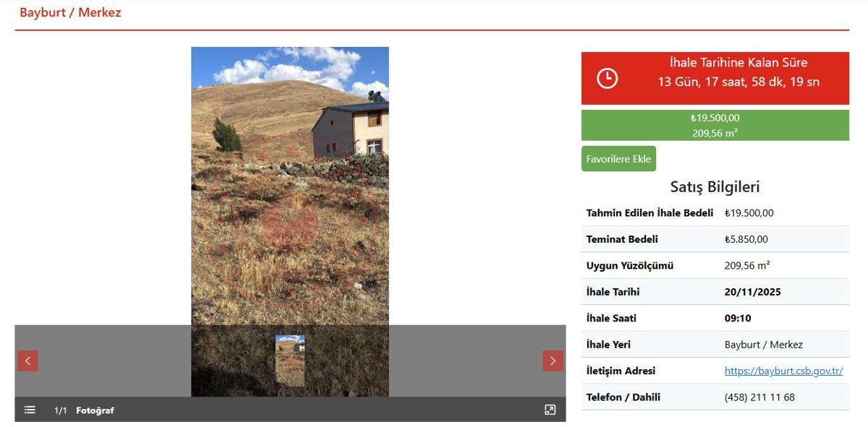Click the clock icon in countdown banner
868x427 pixels.
pyautogui.click(x=607, y=78)
